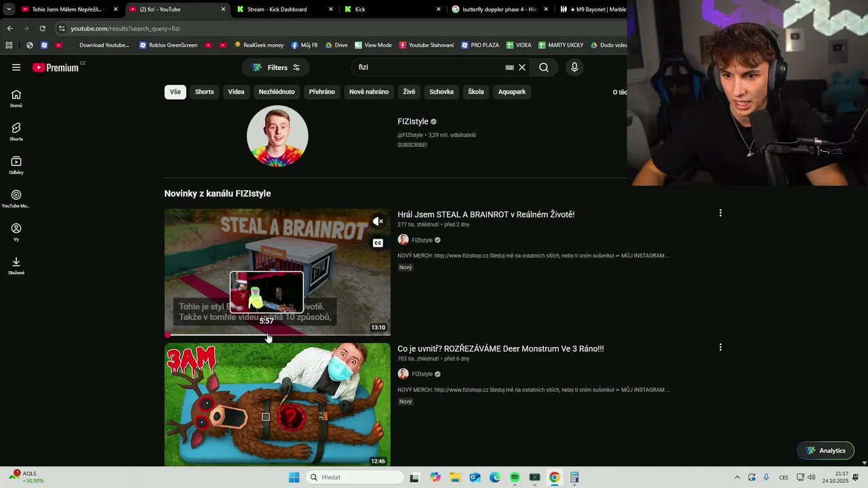Open File Explorer from the taskbar

coord(455,477)
